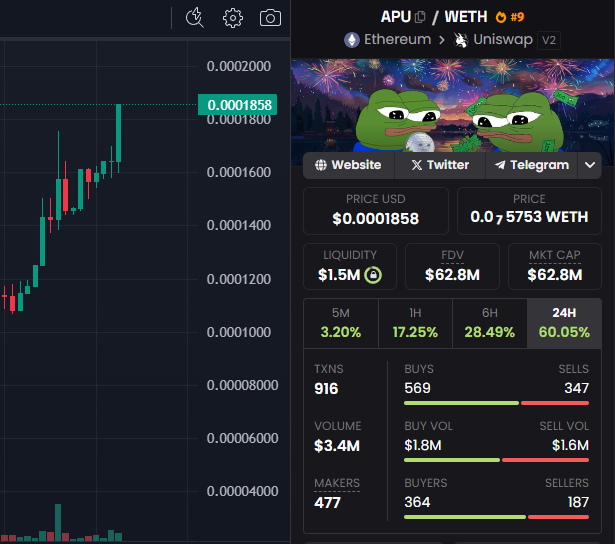Click the liquidity lock icon
Screen dimensions: 615x544
point(373,275)
